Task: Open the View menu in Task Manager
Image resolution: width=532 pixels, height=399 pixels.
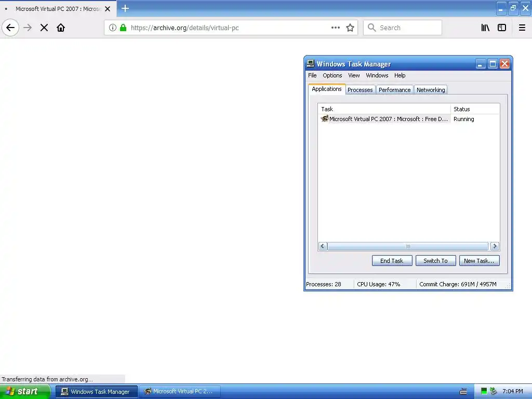Action: [353, 75]
